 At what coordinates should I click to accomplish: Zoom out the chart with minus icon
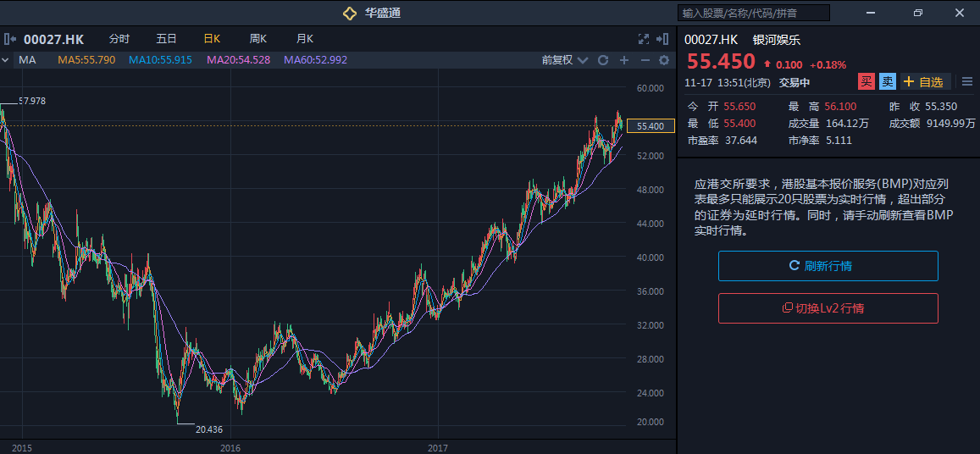click(645, 60)
